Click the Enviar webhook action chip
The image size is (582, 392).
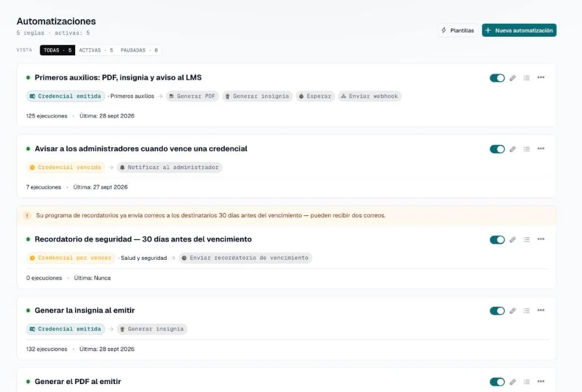tap(370, 96)
